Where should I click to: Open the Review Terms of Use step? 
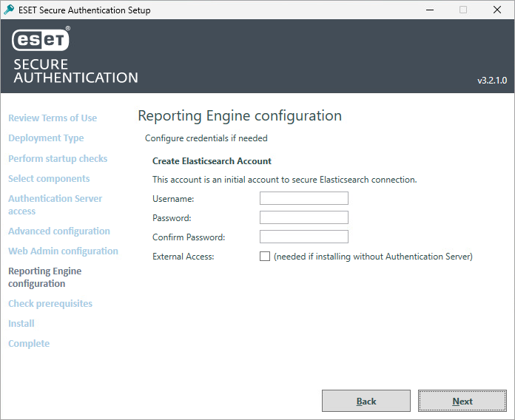tap(53, 118)
